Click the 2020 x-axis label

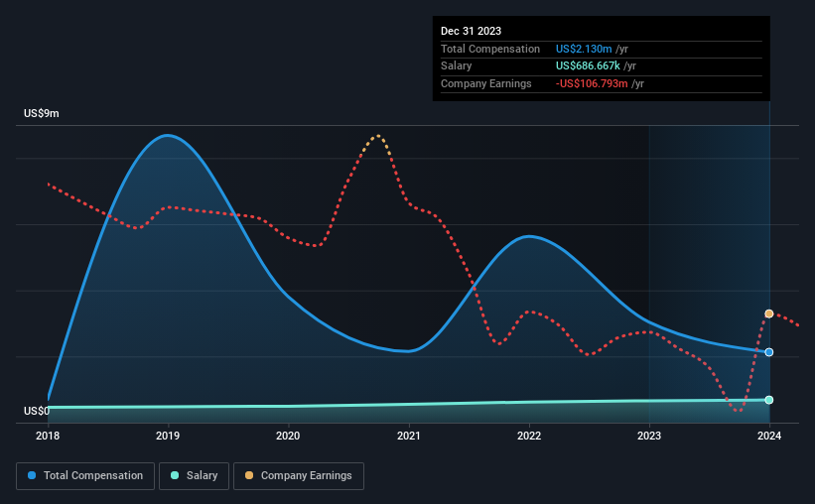coord(288,436)
